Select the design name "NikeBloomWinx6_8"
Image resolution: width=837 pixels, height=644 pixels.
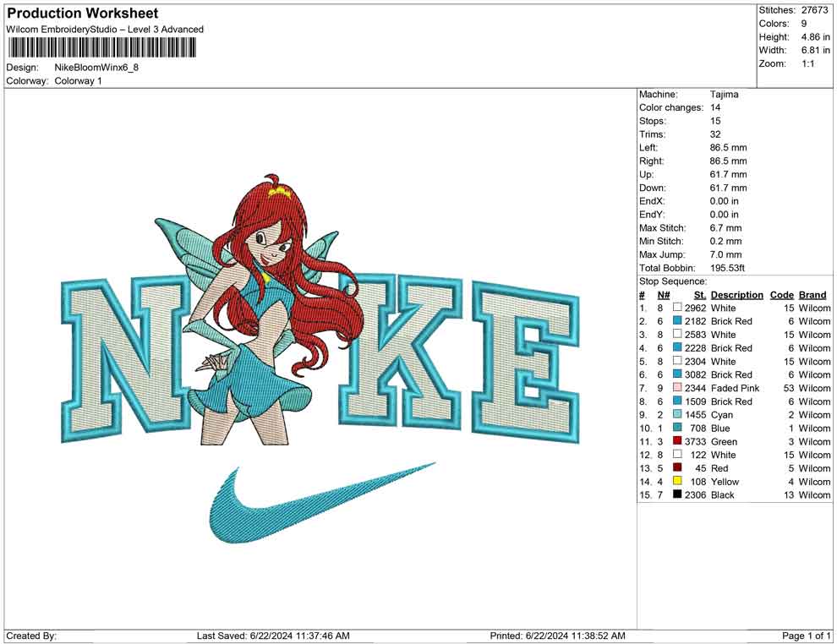coord(96,68)
